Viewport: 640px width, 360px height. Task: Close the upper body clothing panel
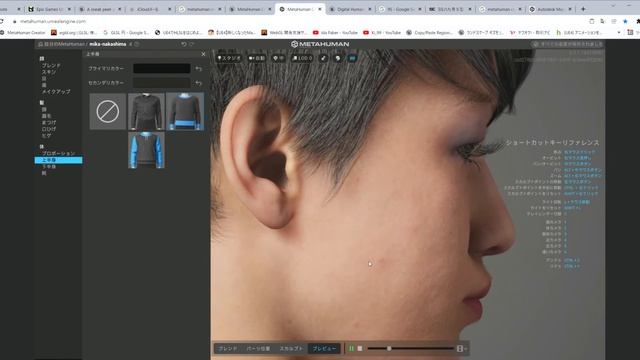click(203, 54)
